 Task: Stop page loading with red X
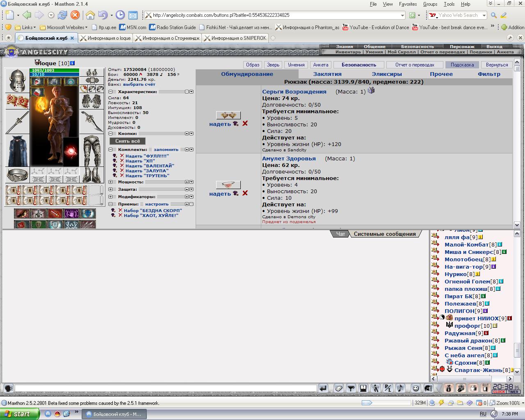75,15
